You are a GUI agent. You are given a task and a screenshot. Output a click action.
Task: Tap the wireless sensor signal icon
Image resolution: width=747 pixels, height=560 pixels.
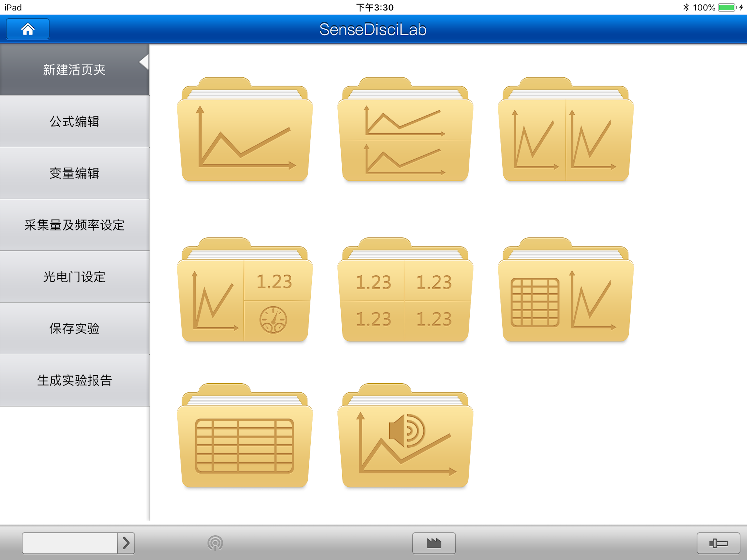point(215,543)
